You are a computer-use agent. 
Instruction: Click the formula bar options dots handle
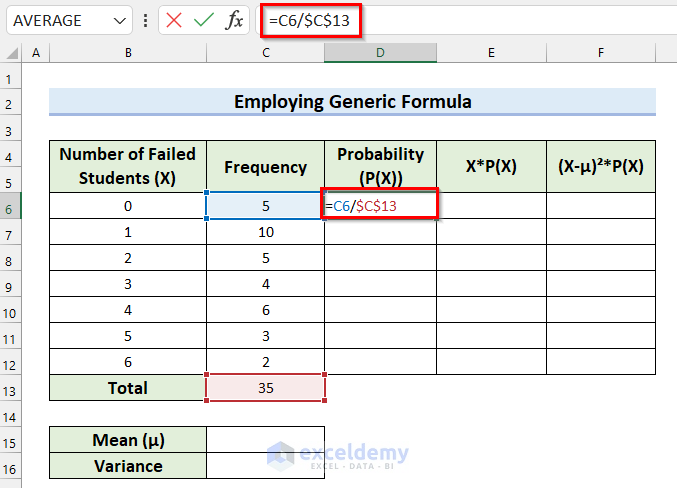point(147,20)
